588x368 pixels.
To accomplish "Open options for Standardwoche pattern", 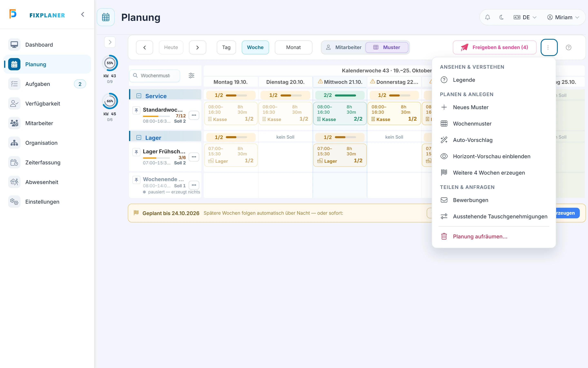I will point(194,115).
